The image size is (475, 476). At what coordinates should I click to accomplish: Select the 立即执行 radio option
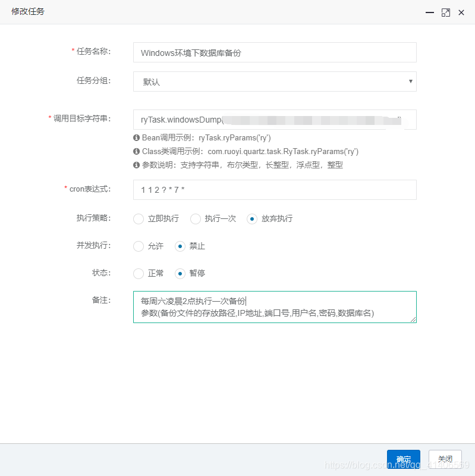[x=139, y=219]
